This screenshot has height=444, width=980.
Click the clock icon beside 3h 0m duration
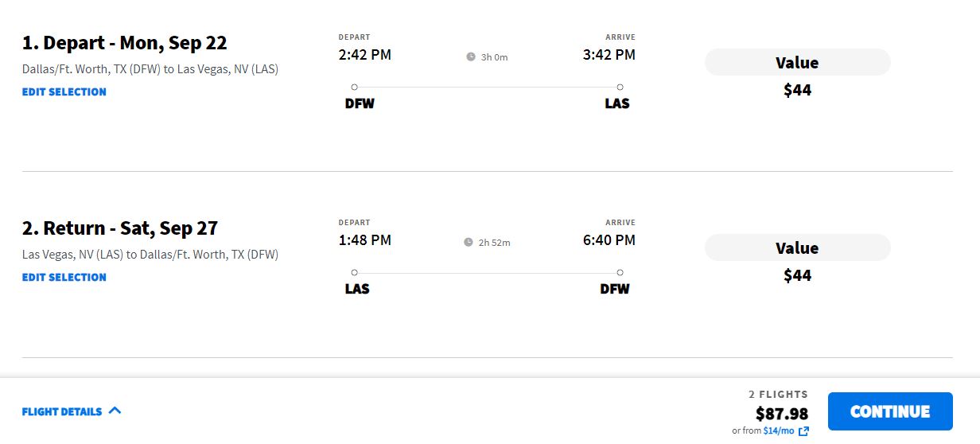[x=471, y=56]
